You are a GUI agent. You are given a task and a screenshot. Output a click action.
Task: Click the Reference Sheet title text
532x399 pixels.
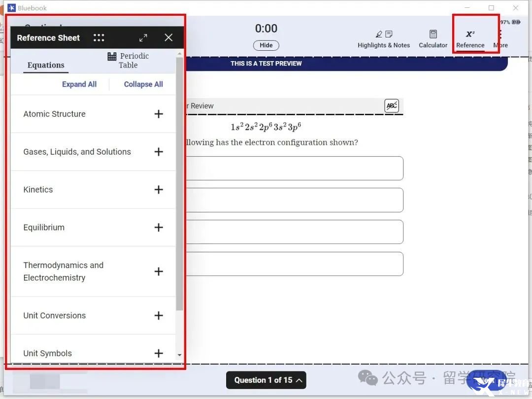coord(48,37)
